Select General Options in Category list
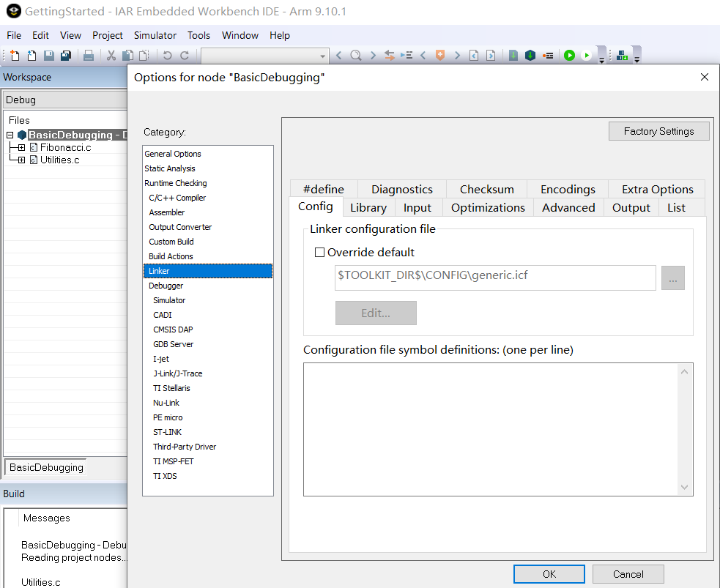This screenshot has width=720, height=588. tap(173, 154)
